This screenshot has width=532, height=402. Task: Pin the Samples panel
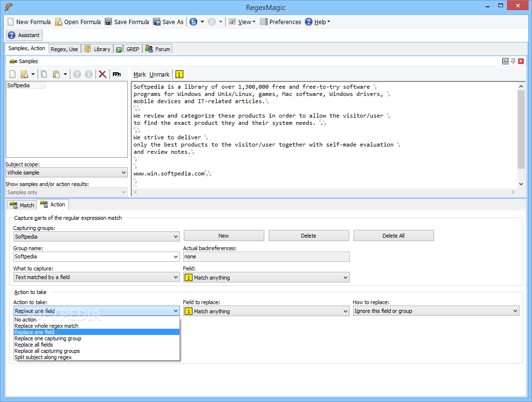(x=513, y=61)
